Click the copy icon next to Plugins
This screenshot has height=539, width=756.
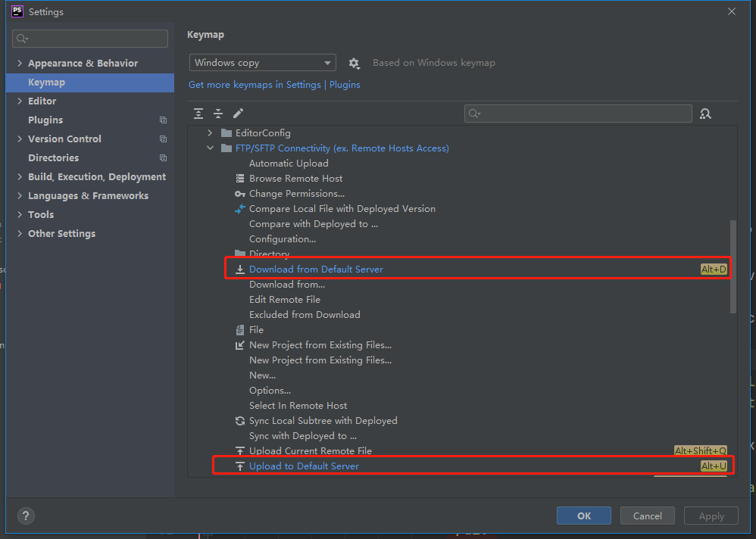pos(163,120)
